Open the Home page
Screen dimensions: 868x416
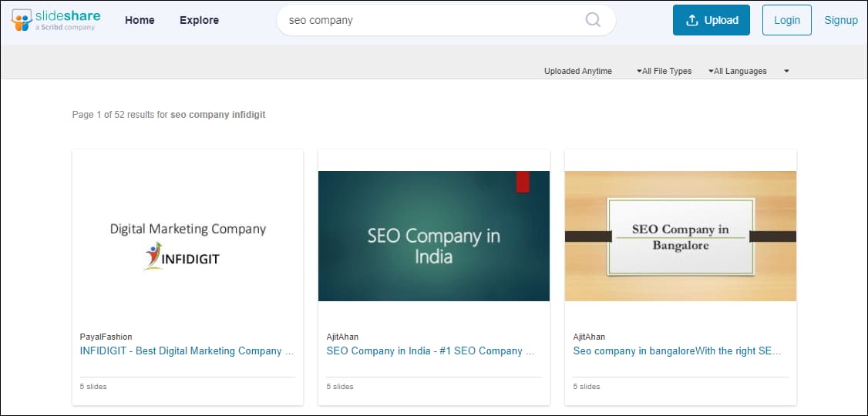(140, 21)
